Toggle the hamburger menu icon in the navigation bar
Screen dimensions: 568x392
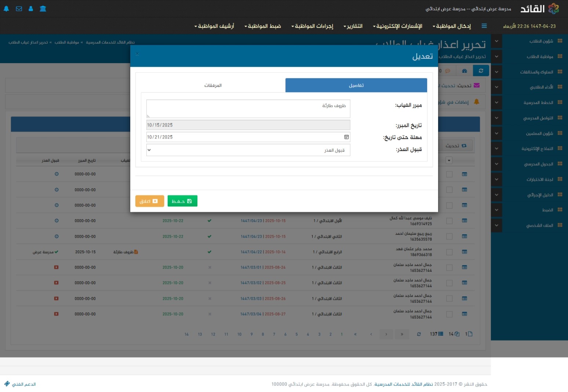[x=484, y=26]
